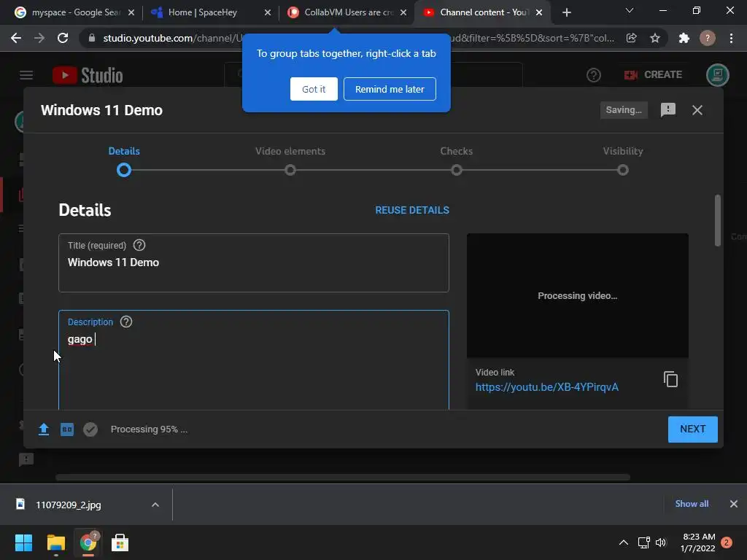This screenshot has height=560, width=747.
Task: Go to the Visibility step
Action: (x=623, y=161)
